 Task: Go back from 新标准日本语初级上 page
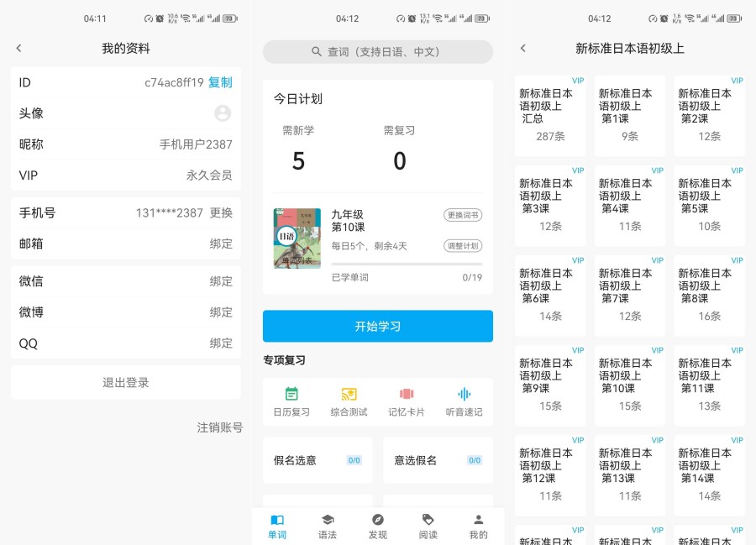[x=523, y=48]
